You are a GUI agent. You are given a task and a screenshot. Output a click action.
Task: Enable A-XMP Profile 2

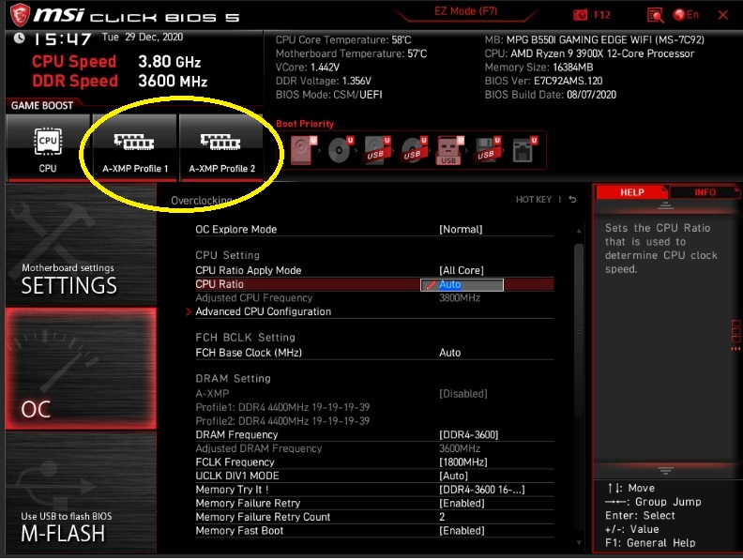(x=221, y=147)
